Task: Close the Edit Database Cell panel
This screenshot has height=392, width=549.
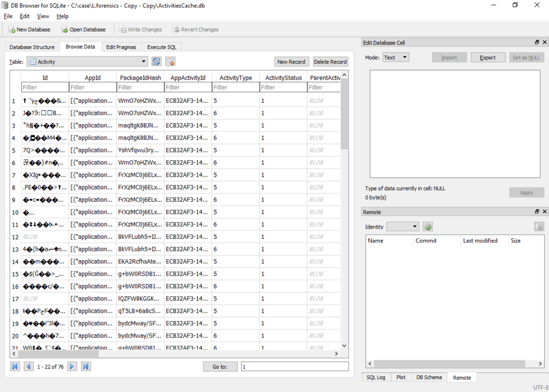Action: click(545, 42)
